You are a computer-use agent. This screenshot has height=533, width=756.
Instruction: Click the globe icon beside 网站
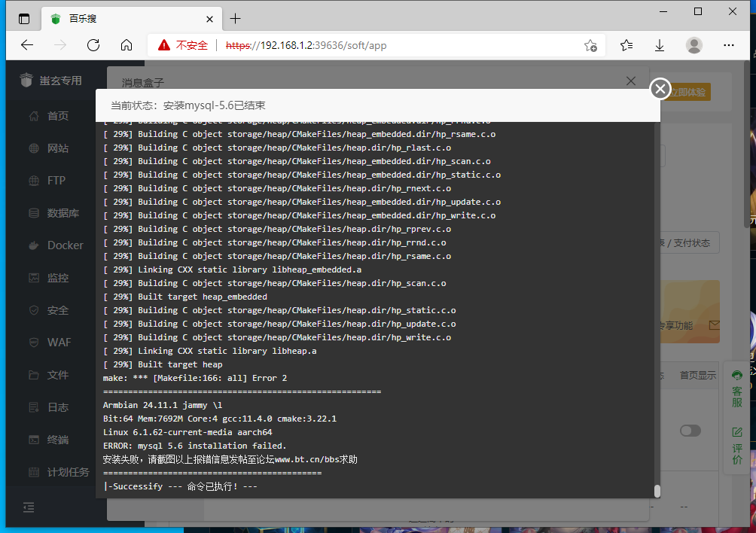(34, 148)
